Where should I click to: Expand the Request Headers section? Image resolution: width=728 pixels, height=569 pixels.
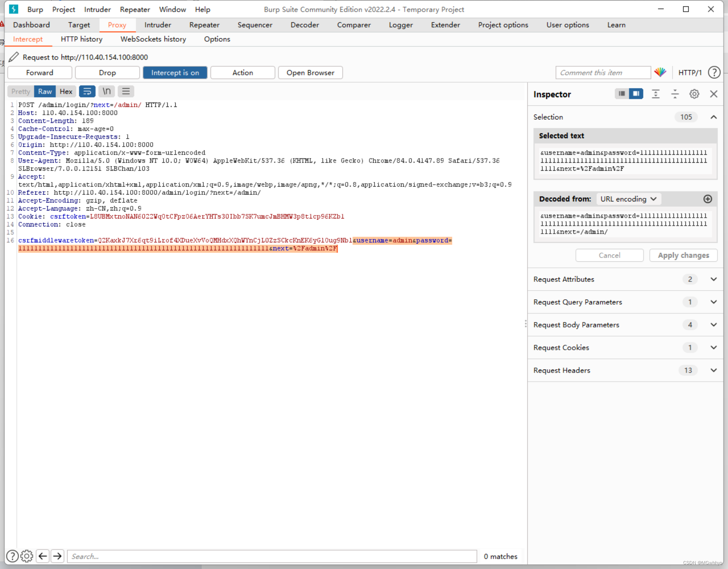pos(714,370)
